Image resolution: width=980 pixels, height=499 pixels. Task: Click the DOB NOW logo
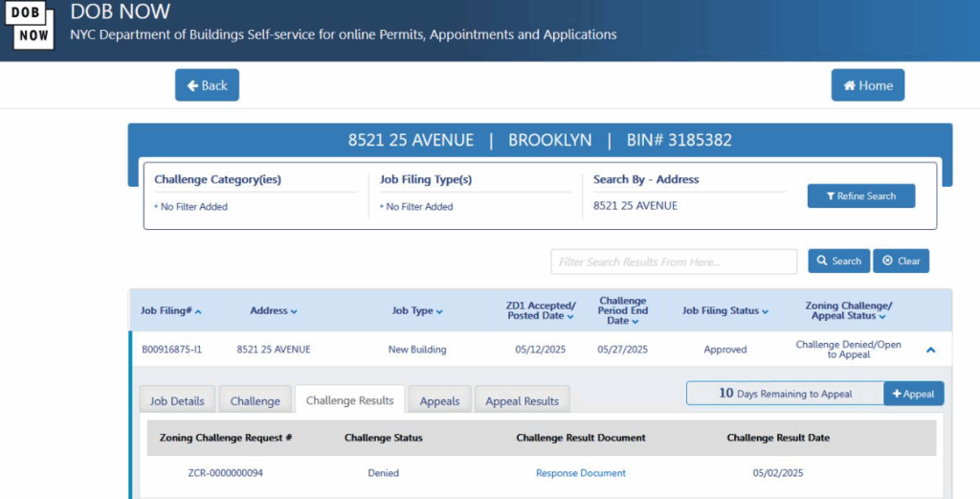pyautogui.click(x=29, y=24)
